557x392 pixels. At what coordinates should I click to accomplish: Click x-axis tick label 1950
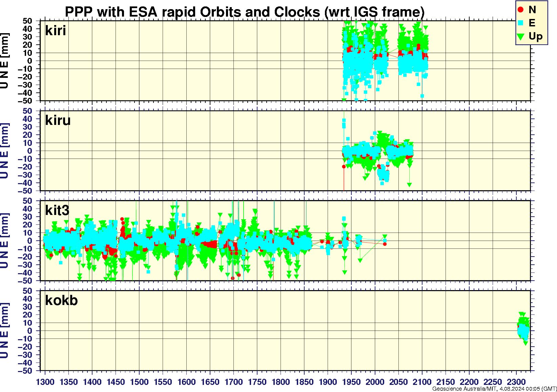[x=351, y=382]
